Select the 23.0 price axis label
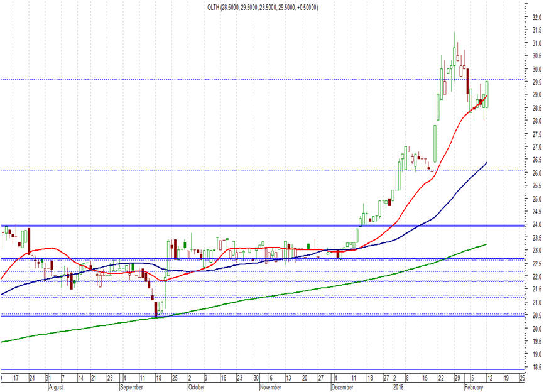The width and height of the screenshot is (544, 392). point(537,251)
